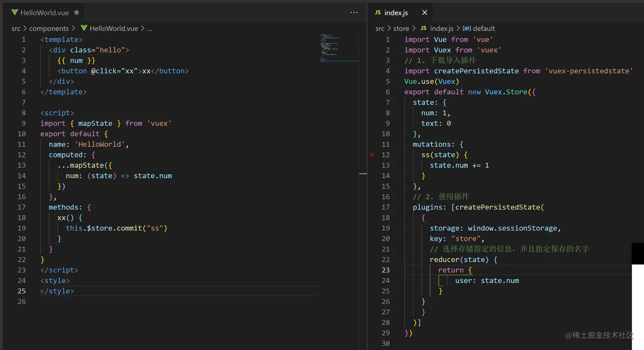This screenshot has width=644, height=350.
Task: Click 'index.js' in the right breadcrumb
Action: click(442, 29)
